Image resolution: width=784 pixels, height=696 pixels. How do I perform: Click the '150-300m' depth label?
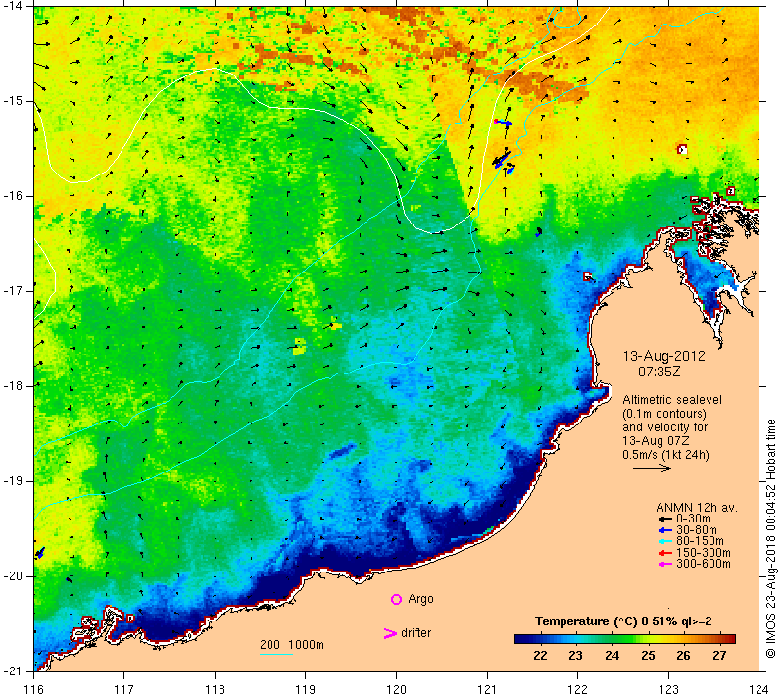(x=704, y=553)
